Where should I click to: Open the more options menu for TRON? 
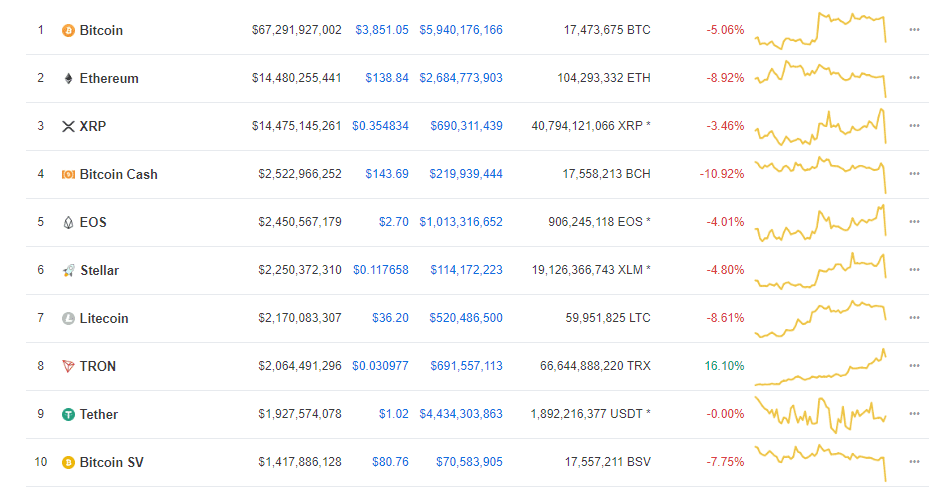(x=914, y=366)
